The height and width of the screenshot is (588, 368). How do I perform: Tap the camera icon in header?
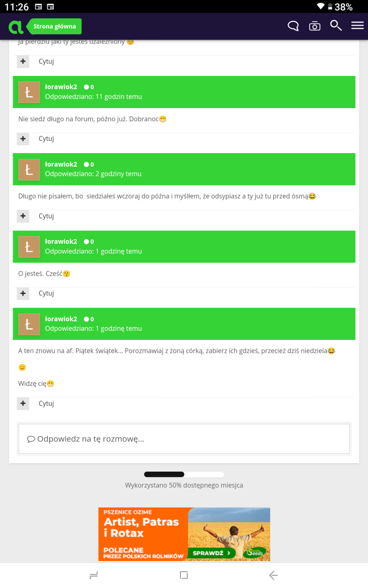[x=314, y=26]
